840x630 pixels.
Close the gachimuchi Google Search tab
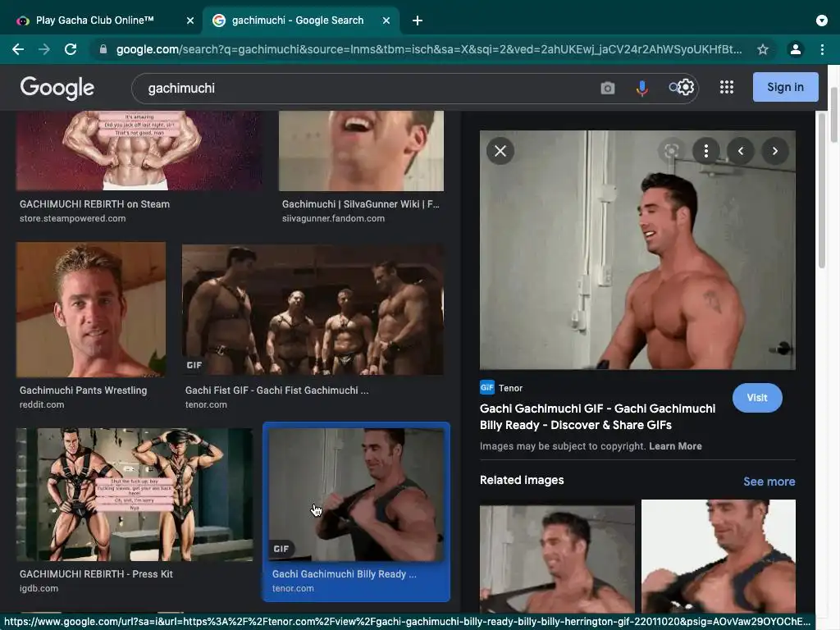[x=386, y=21]
